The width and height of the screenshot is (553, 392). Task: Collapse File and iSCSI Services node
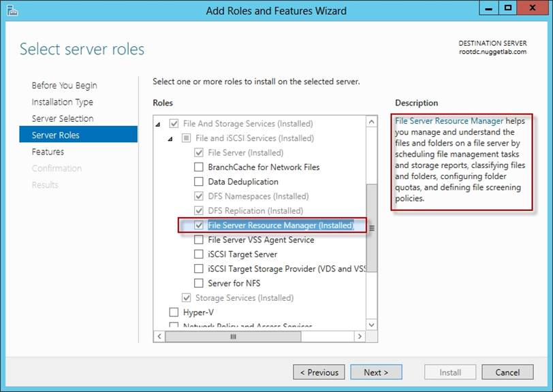coord(170,139)
